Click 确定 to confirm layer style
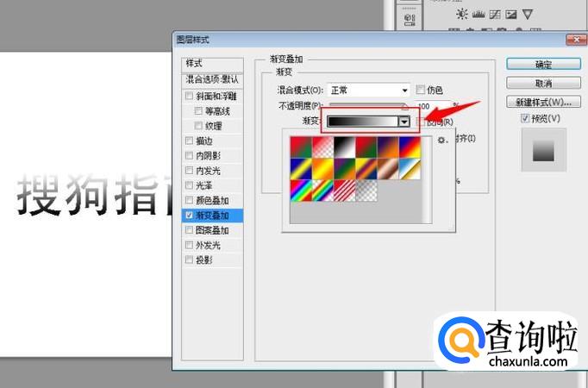 coord(543,64)
